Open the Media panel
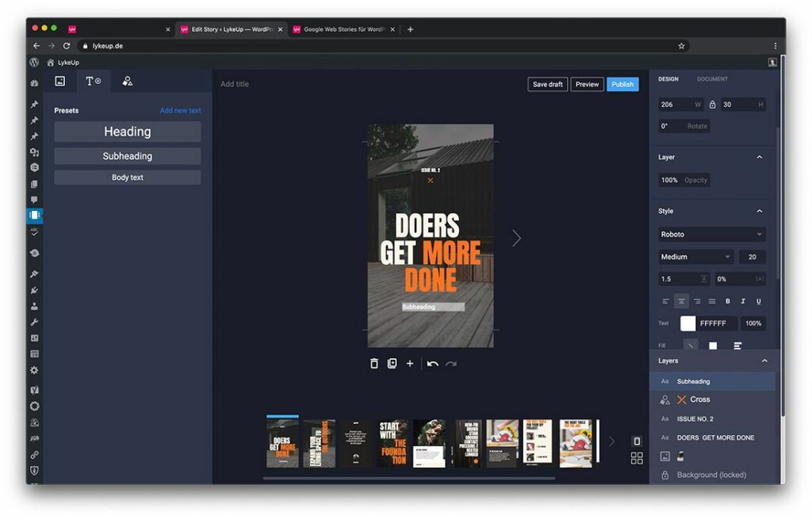 point(60,81)
